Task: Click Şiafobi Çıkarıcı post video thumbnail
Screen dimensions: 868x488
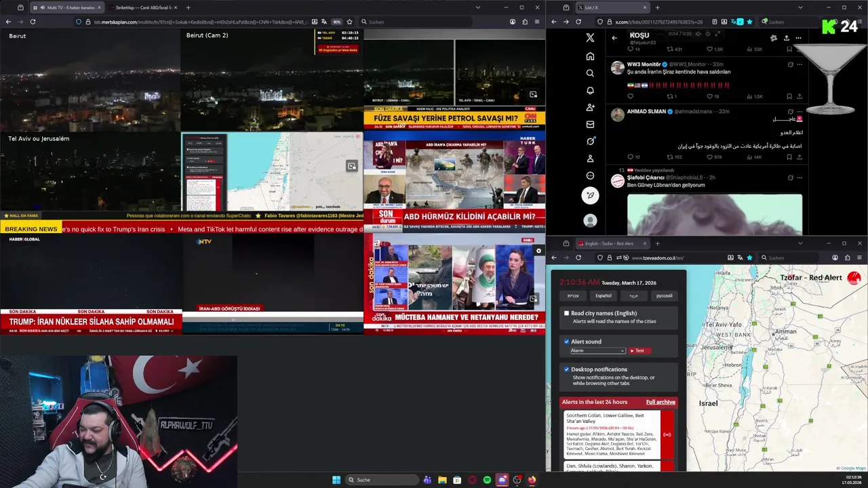Action: [715, 214]
